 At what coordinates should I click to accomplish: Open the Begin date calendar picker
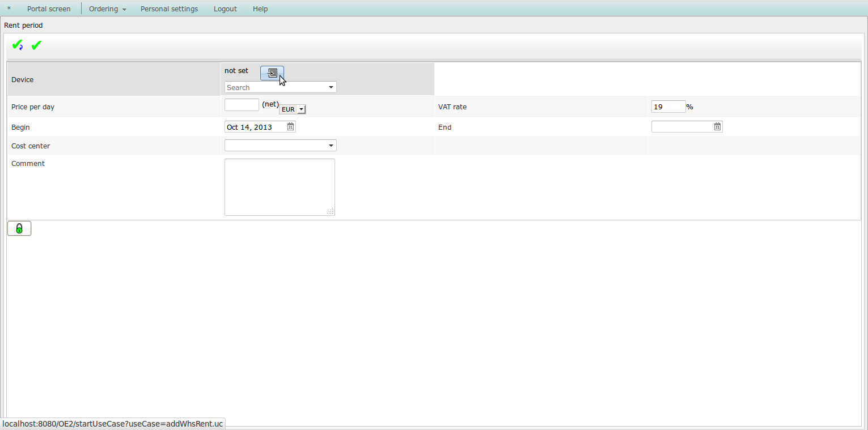click(x=290, y=127)
